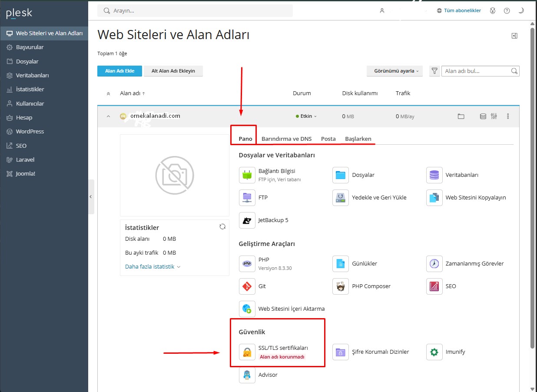This screenshot has width=537, height=392.
Task: Click the Git icon
Action: click(247, 286)
